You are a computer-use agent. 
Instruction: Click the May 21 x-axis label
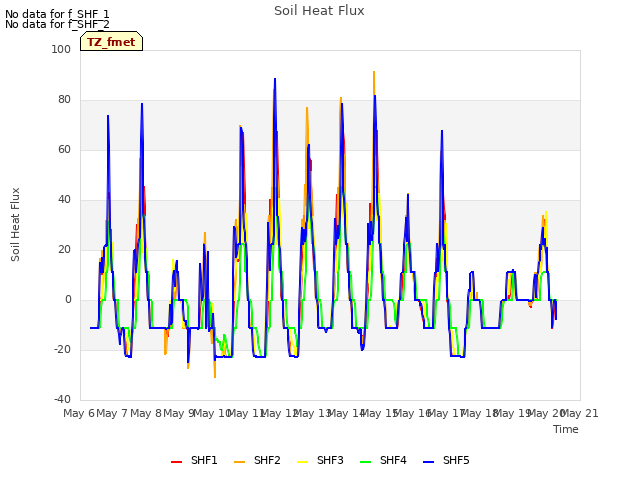click(580, 413)
